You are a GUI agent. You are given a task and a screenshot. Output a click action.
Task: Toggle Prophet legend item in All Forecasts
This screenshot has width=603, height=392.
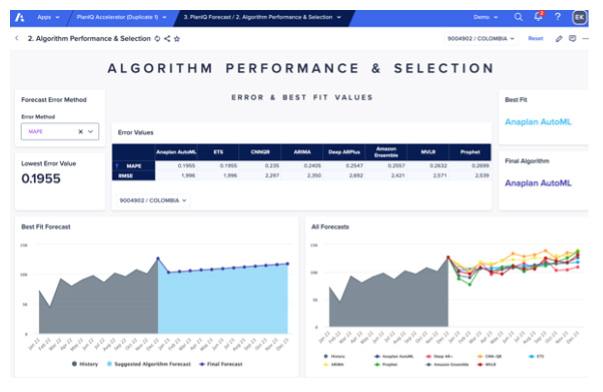[386, 364]
